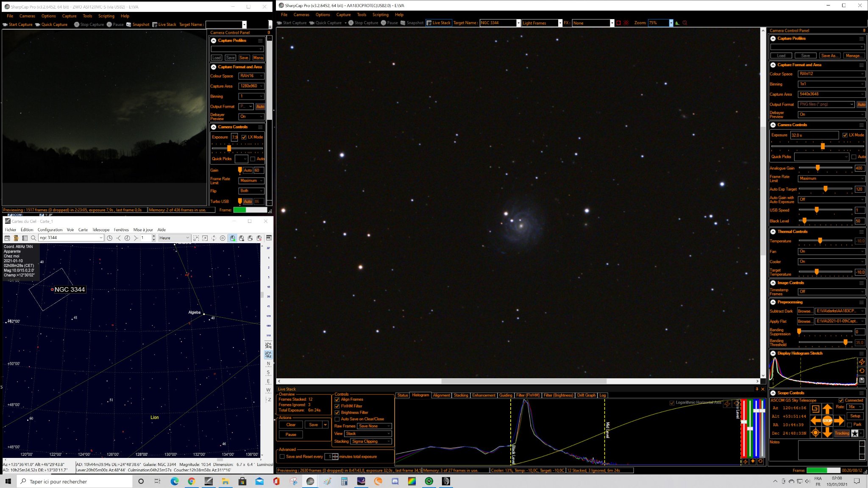
Task: Start spiral search in Scope Controls
Action: pyautogui.click(x=815, y=409)
